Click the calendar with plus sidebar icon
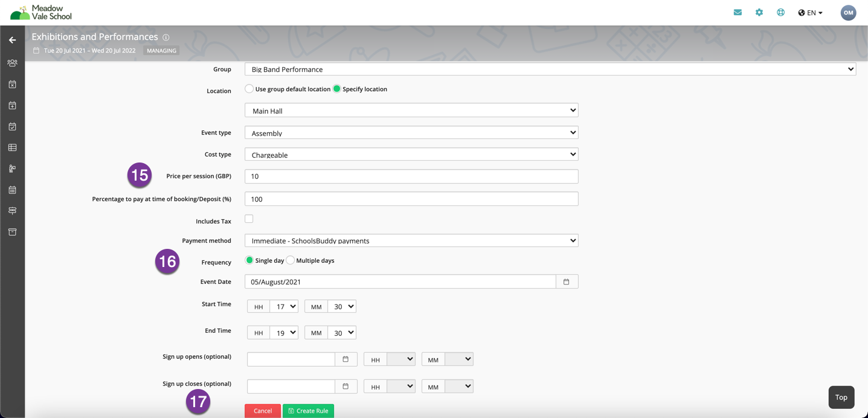The width and height of the screenshot is (868, 418). click(x=12, y=105)
